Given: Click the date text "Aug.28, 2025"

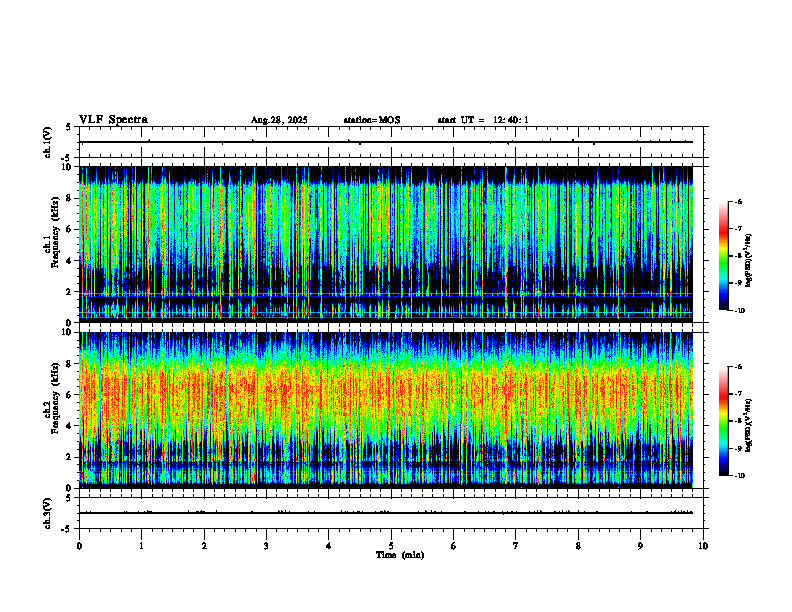Looking at the screenshot, I should (279, 120).
